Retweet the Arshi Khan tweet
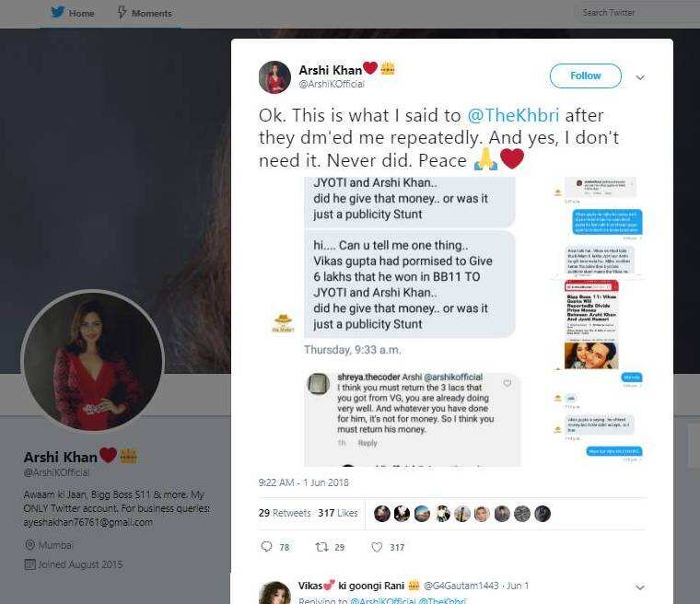The width and height of the screenshot is (700, 604). pyautogui.click(x=321, y=547)
